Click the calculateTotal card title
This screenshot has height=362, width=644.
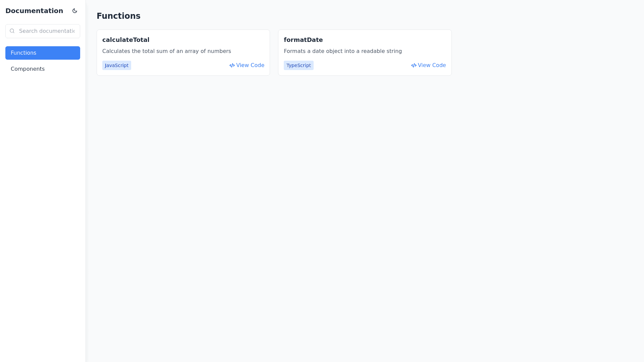click(x=126, y=40)
